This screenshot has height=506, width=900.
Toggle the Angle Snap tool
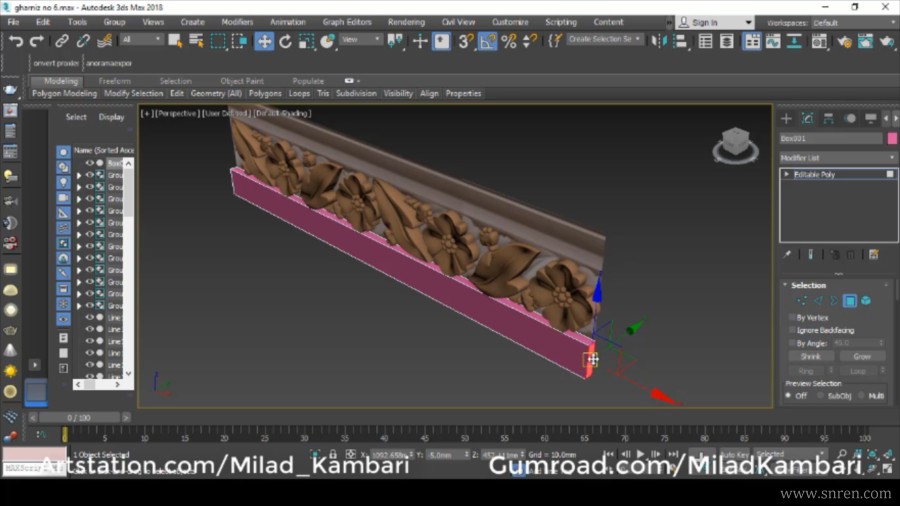(487, 41)
